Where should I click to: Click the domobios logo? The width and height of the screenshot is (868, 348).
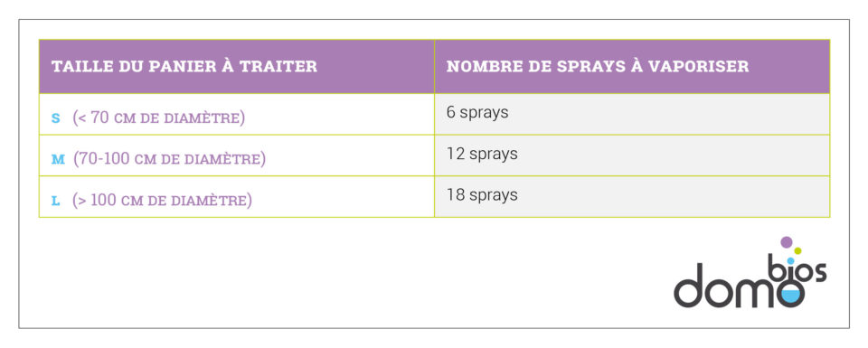(750, 272)
